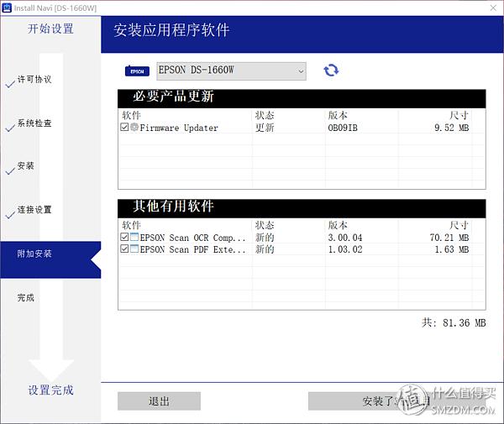Click the 开始设置 heading in sidebar
The image size is (504, 424).
click(50, 29)
